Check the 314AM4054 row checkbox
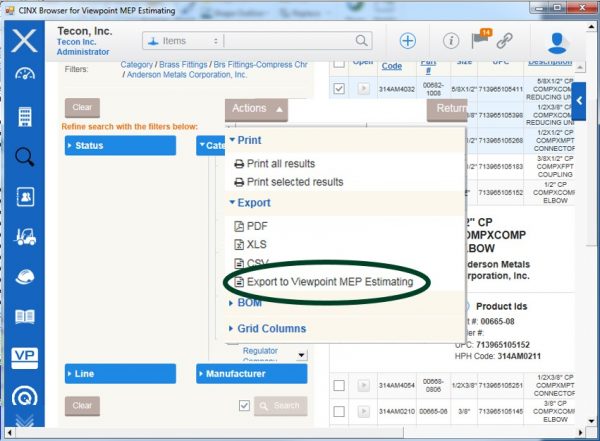This screenshot has width=600, height=441. [x=339, y=385]
